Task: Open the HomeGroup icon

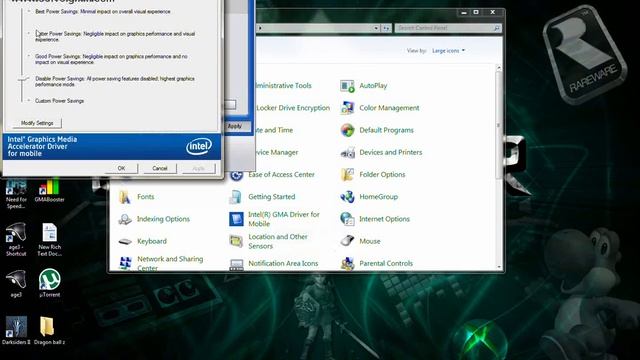Action: point(347,197)
